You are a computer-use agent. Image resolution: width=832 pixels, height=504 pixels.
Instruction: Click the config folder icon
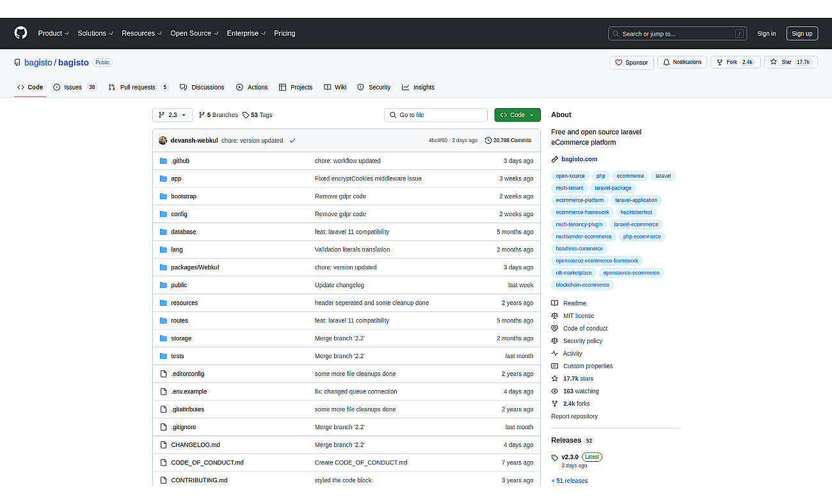tap(163, 214)
